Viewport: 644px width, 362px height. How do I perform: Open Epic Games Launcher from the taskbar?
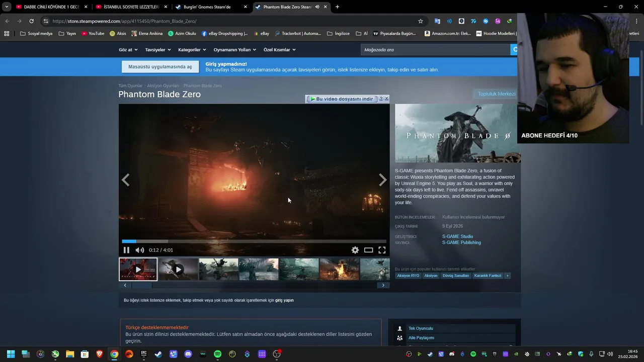(144, 354)
